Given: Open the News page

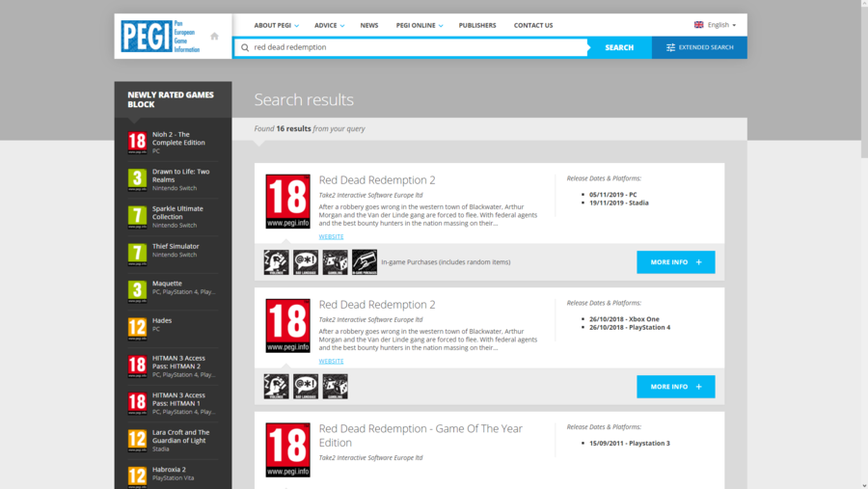Looking at the screenshot, I should tap(369, 25).
